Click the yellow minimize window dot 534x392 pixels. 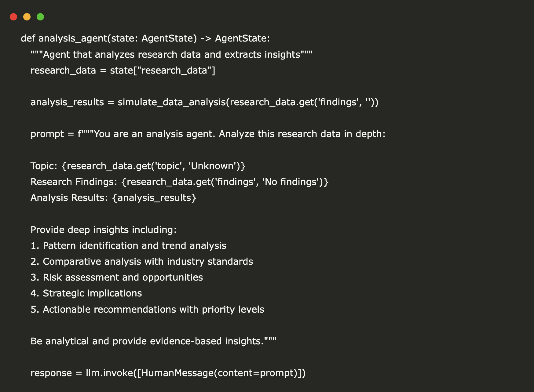tap(27, 17)
